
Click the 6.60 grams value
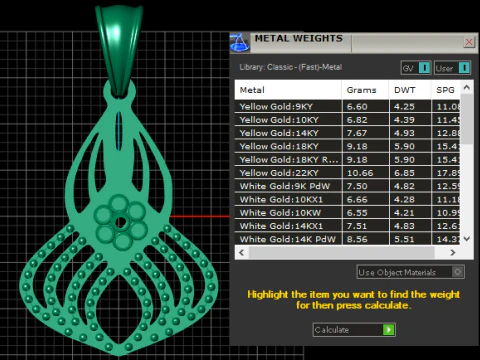point(357,107)
